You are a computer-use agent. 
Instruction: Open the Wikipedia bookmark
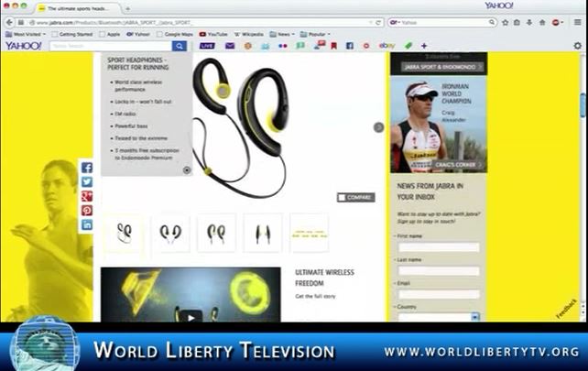(249, 34)
